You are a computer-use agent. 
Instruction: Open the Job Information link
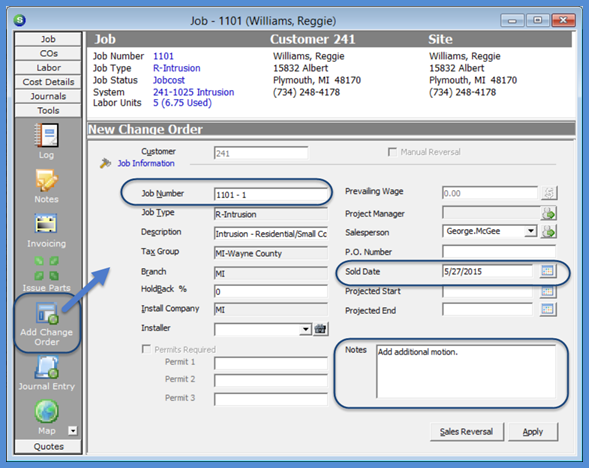(146, 163)
